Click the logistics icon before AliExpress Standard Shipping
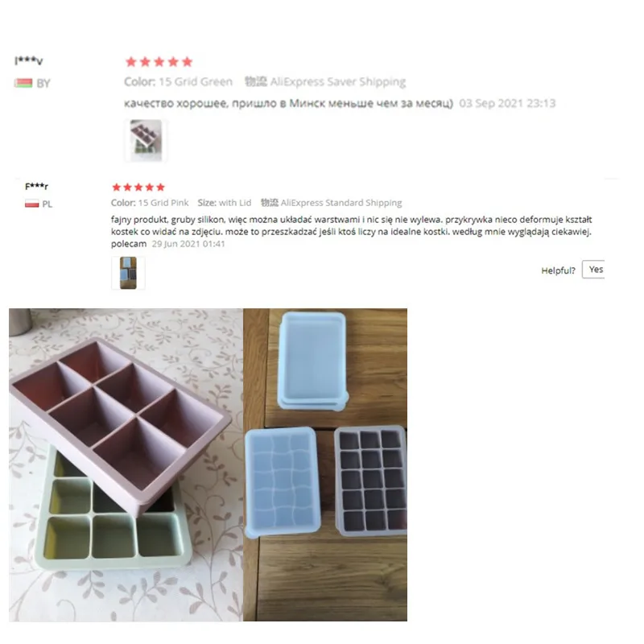 [270, 203]
